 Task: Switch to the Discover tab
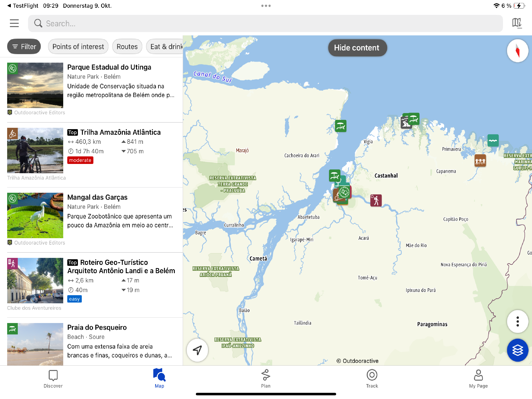point(53,379)
